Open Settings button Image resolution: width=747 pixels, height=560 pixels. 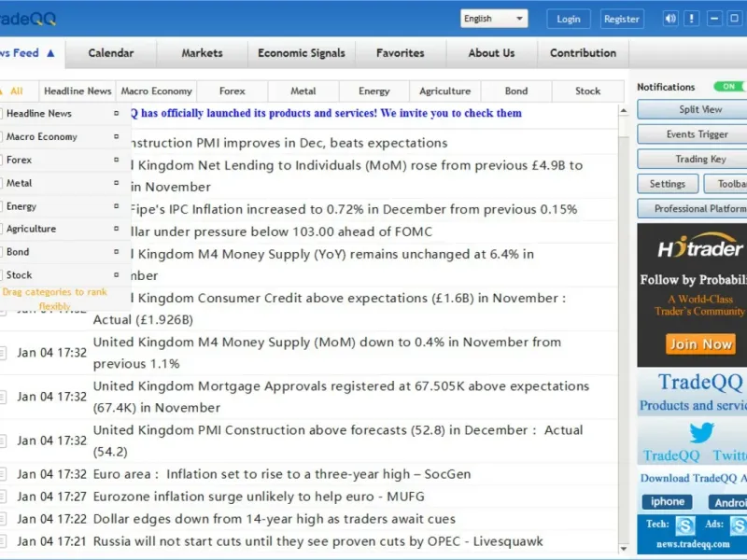click(668, 184)
